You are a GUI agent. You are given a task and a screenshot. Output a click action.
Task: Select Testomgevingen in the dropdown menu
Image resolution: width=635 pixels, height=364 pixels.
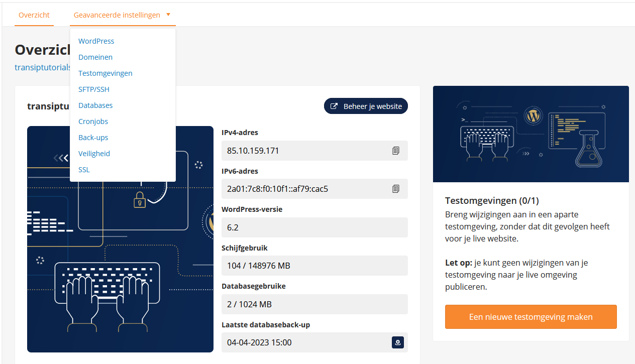105,73
